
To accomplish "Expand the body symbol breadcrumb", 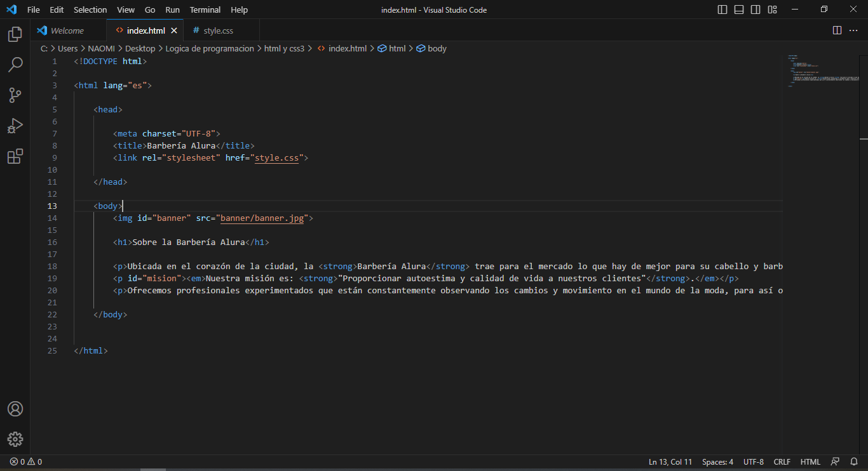I will [431, 48].
